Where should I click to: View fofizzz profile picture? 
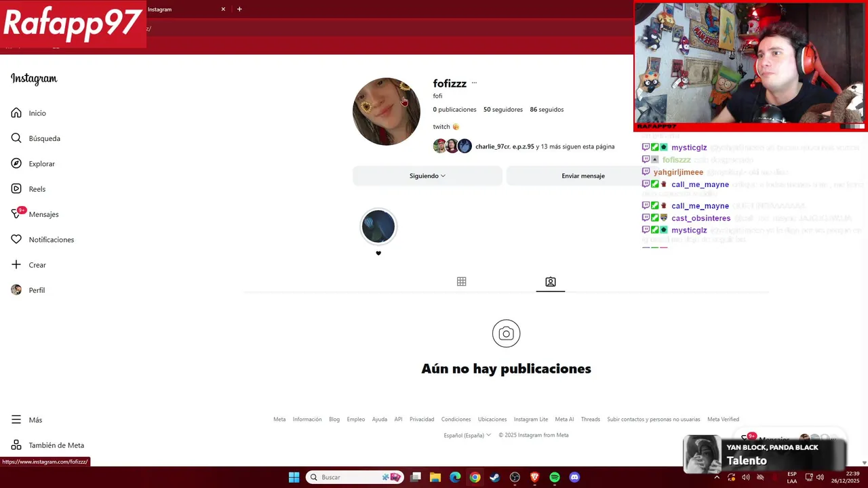(x=387, y=111)
